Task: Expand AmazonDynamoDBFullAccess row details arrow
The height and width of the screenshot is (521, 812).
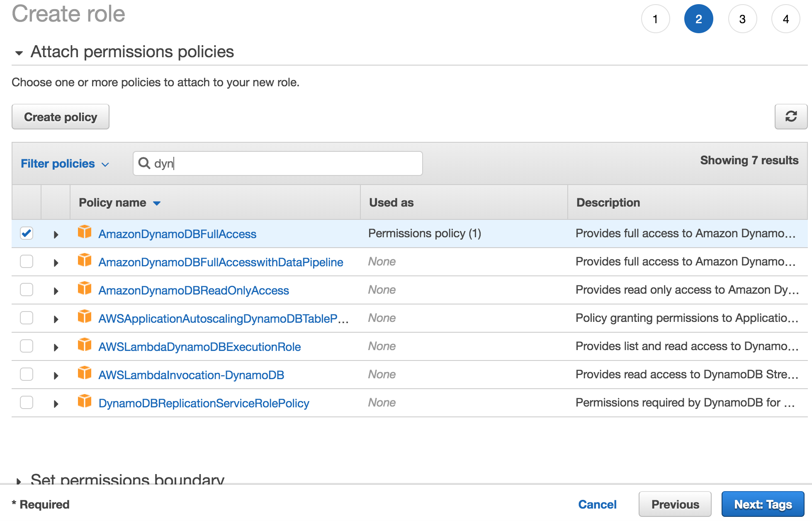Action: tap(56, 234)
